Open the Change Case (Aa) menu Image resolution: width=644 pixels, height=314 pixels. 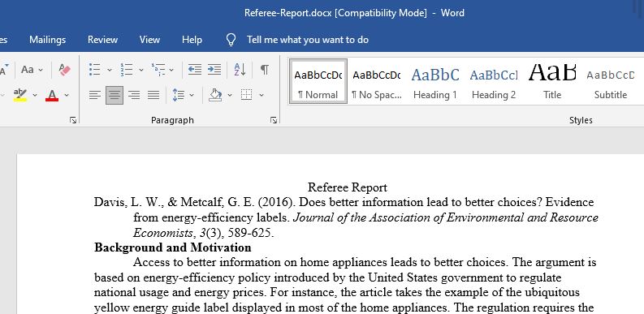tap(32, 70)
